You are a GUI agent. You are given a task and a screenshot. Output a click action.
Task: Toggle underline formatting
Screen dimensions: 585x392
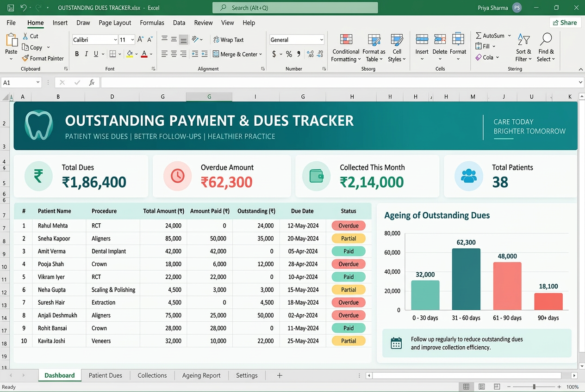(x=96, y=54)
